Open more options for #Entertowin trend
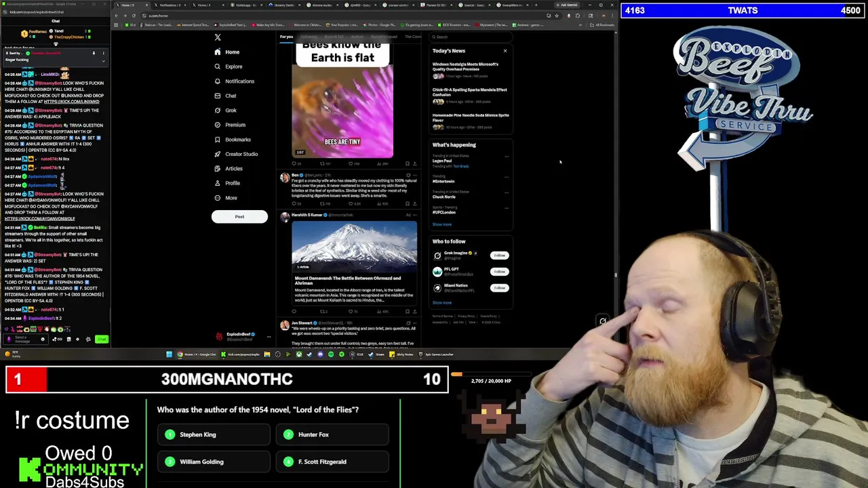 click(x=506, y=176)
